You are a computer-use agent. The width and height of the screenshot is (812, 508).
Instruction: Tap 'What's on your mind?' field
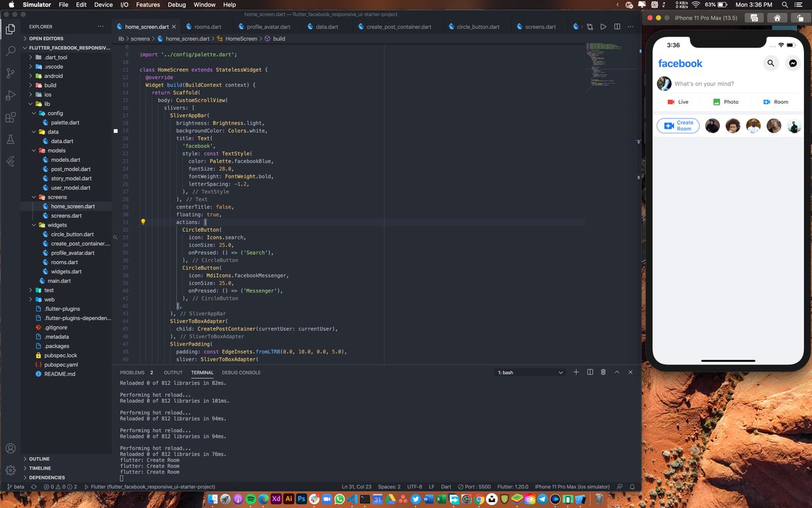(x=704, y=84)
